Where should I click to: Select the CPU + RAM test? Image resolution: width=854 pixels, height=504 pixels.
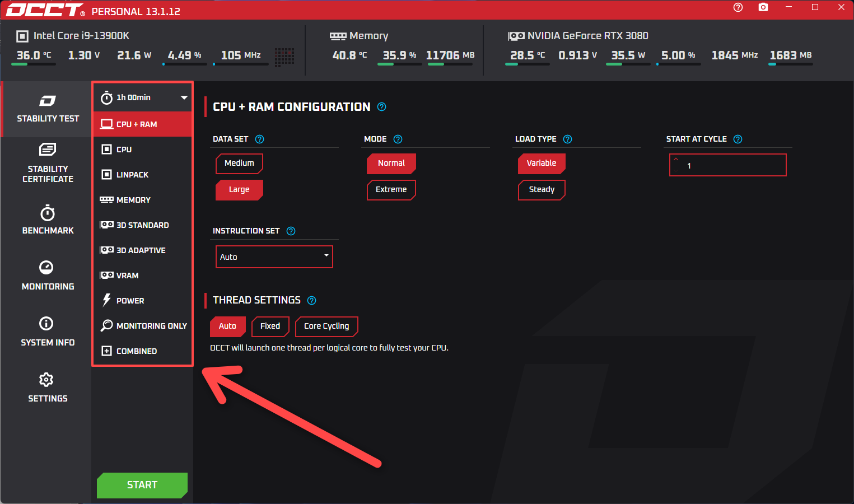143,124
